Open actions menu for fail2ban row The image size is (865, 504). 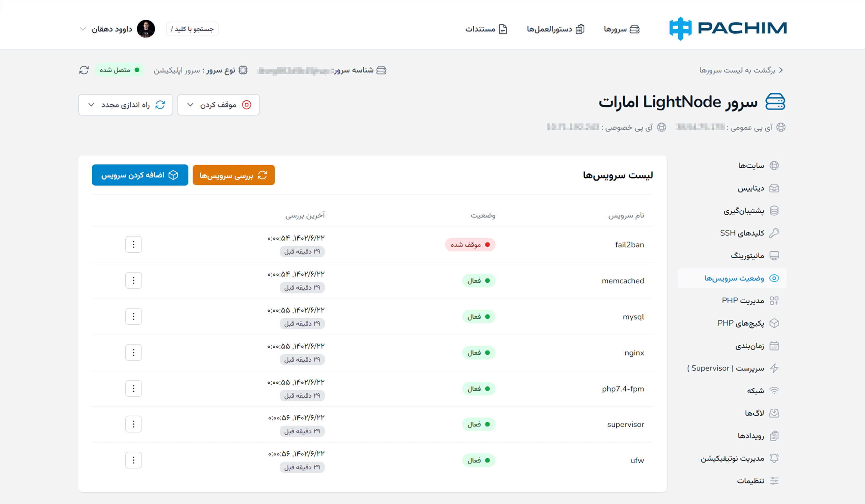pos(134,244)
